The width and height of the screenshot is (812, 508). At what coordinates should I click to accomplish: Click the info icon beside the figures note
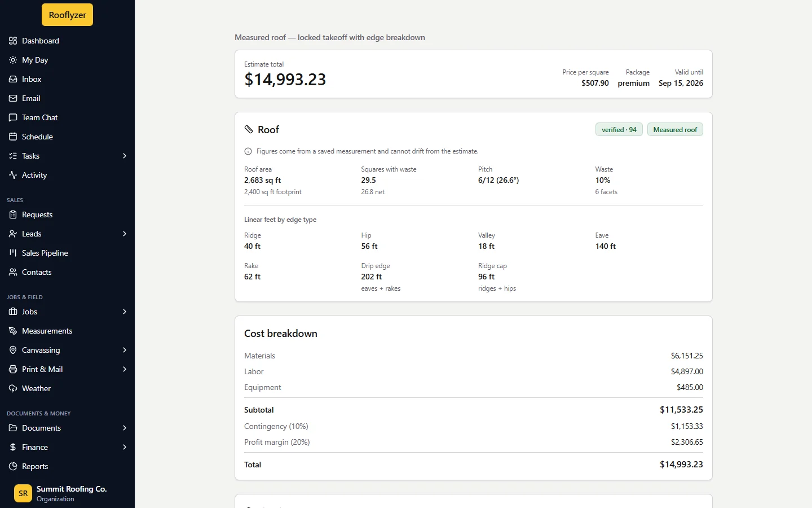(248, 151)
